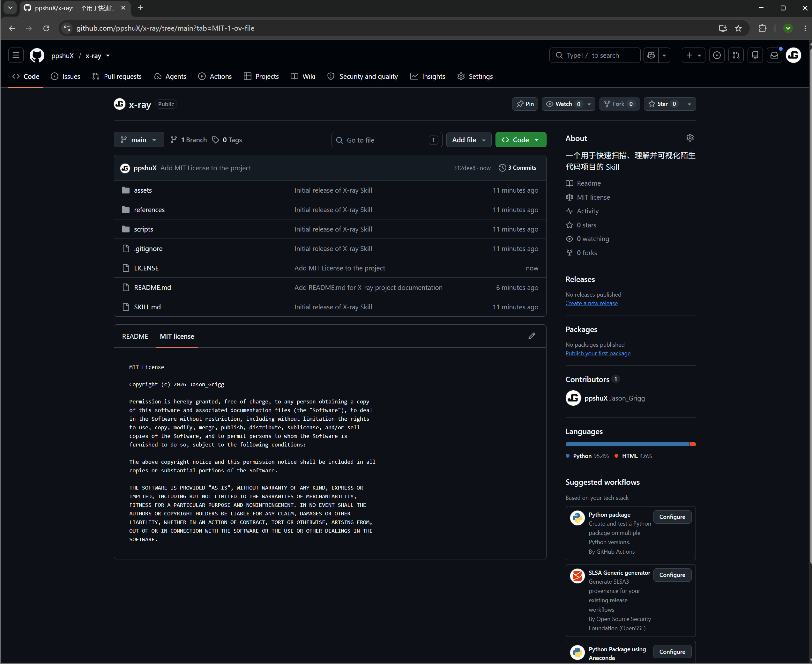View the 0 Tags link
The width and height of the screenshot is (812, 664).
point(227,140)
